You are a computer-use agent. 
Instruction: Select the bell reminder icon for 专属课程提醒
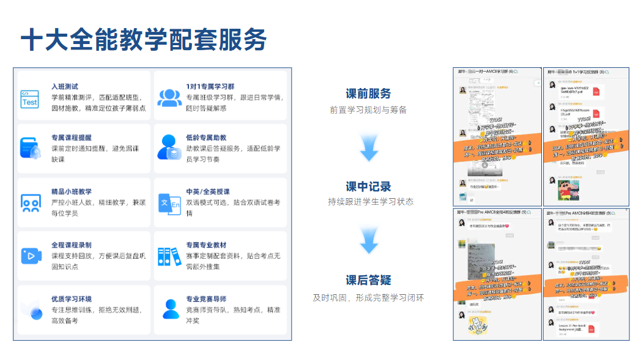[31, 149]
